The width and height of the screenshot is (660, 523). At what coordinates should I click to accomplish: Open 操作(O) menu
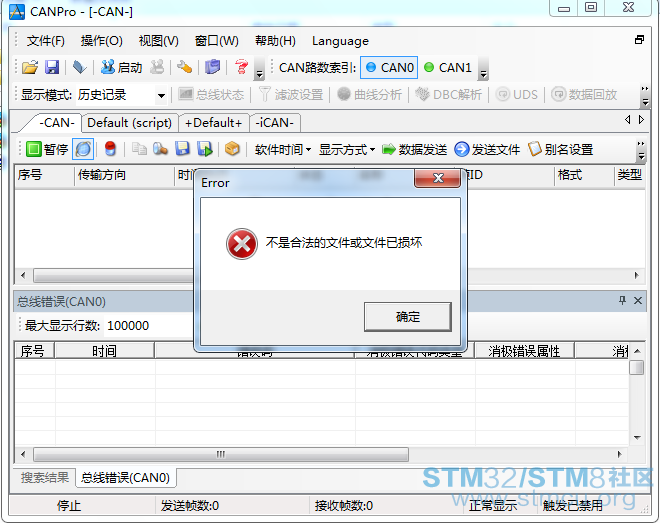pyautogui.click(x=101, y=41)
